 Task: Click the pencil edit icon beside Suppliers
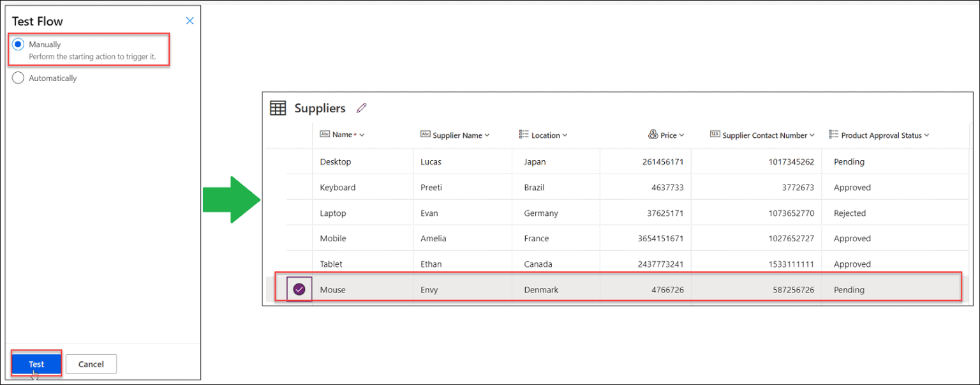[362, 109]
